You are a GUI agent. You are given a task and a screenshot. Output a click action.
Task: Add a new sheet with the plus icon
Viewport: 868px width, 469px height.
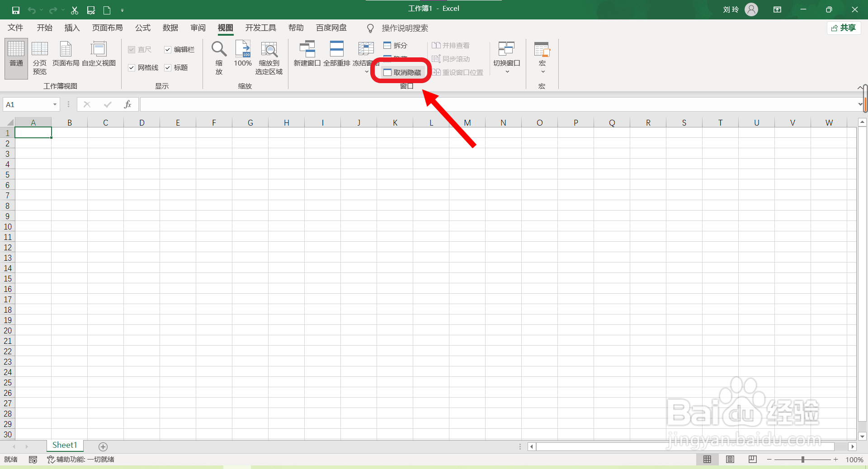click(x=103, y=446)
